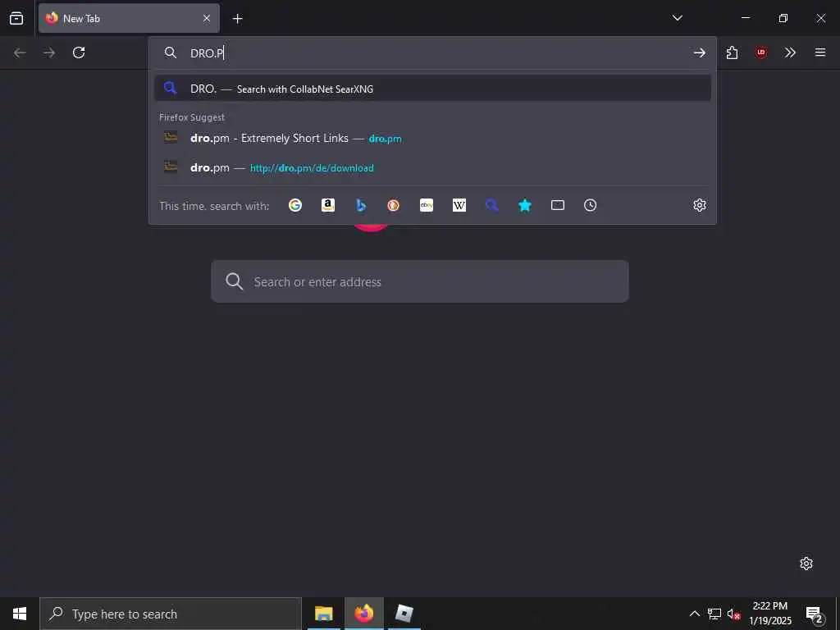Show hidden system tray icons
The height and width of the screenshot is (630, 840).
tap(694, 614)
